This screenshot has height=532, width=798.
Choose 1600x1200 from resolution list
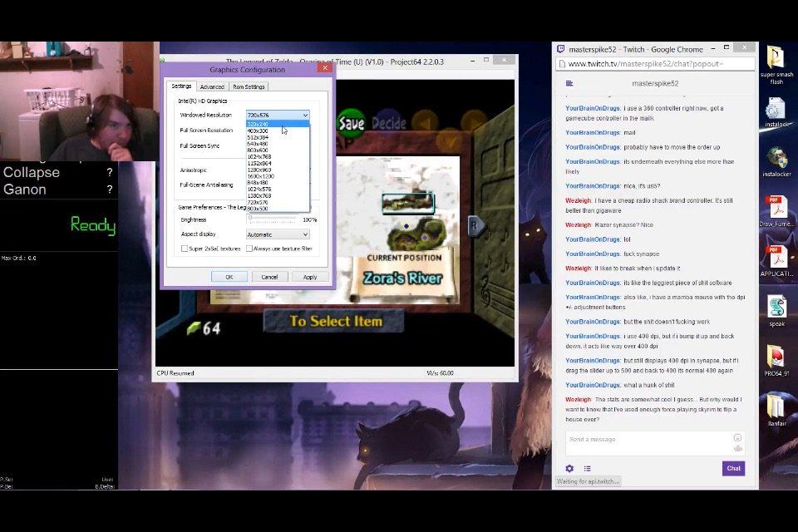[278, 176]
